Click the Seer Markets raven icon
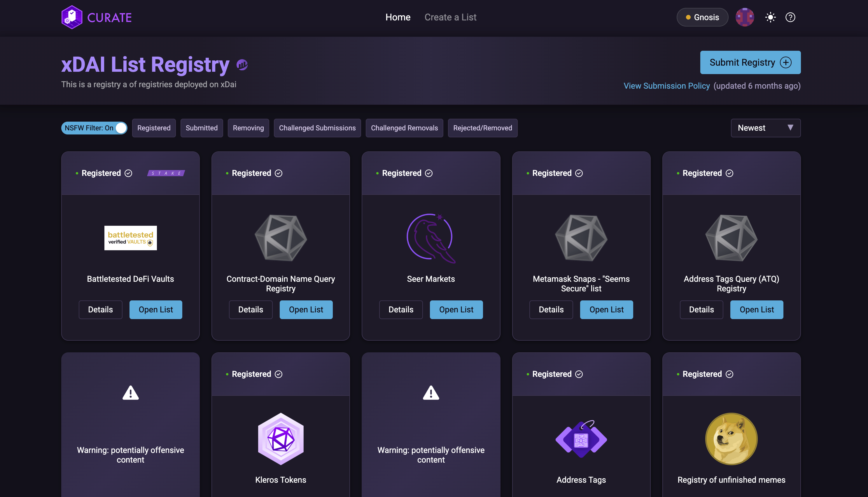Viewport: 868px width, 497px height. click(x=431, y=238)
